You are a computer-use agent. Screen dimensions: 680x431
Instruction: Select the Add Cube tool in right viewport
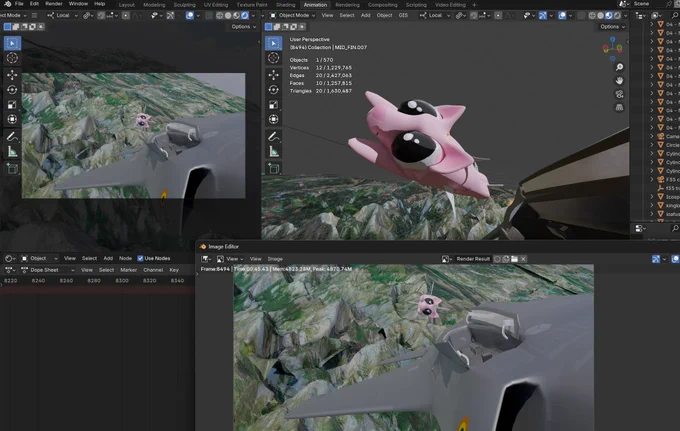click(x=273, y=168)
